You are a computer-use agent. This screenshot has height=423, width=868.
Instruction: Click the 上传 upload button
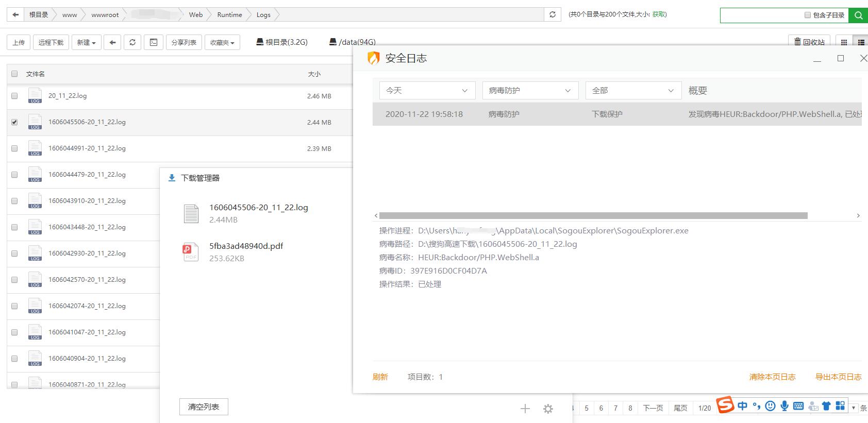19,42
